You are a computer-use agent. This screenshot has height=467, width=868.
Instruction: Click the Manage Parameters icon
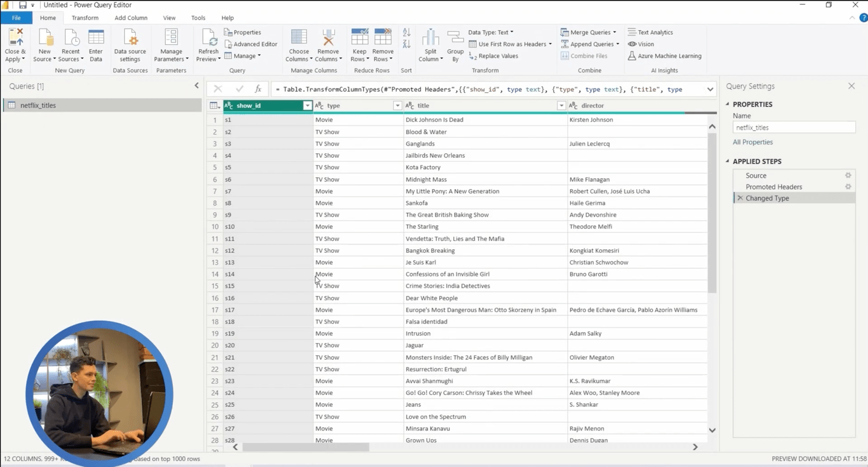(171, 37)
